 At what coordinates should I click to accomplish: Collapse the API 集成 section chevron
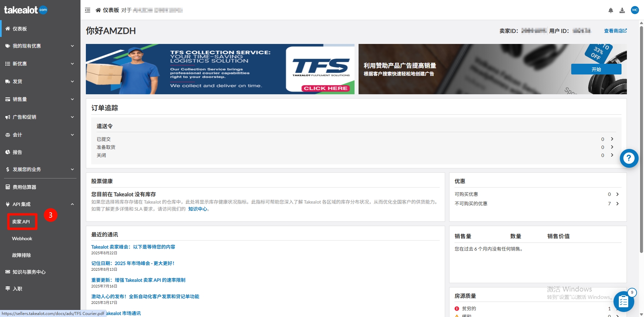tap(72, 204)
